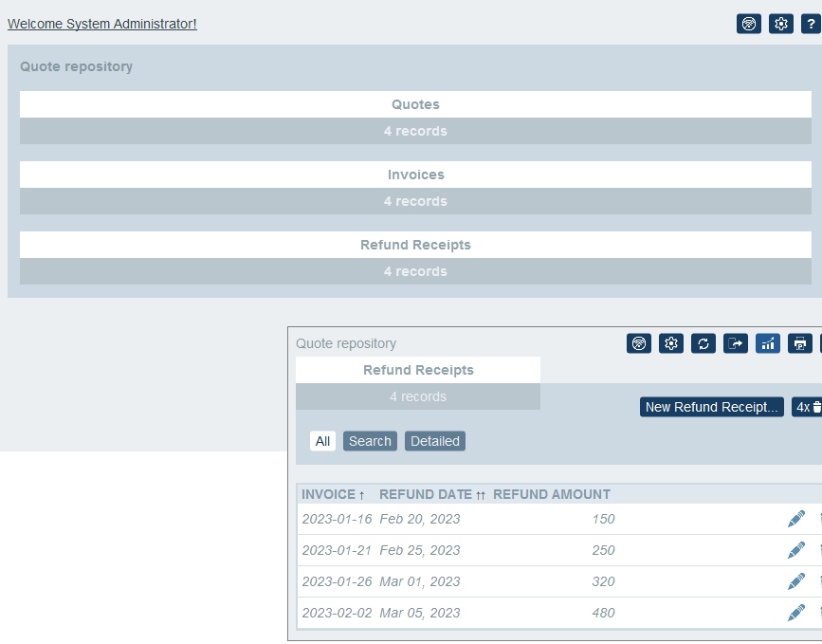Click the help question mark icon
The width and height of the screenshot is (822, 644).
click(x=810, y=25)
